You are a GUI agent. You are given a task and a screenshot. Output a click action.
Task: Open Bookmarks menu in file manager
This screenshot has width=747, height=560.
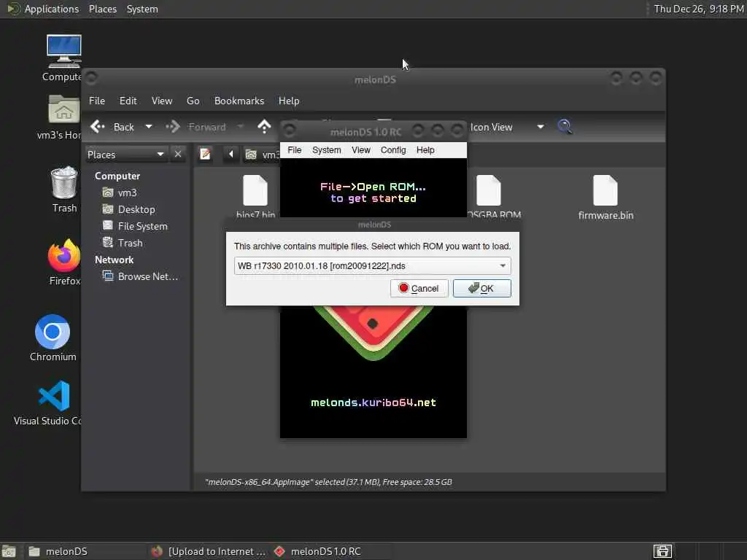[239, 101]
